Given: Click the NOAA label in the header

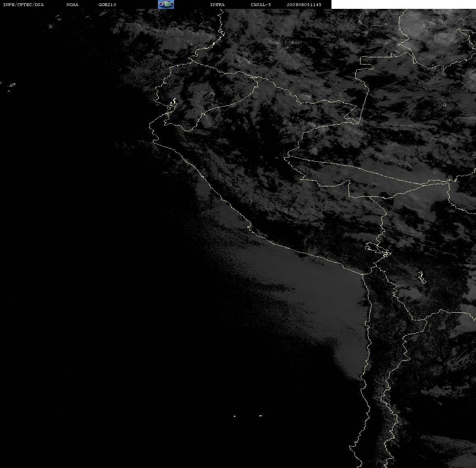Looking at the screenshot, I should (x=72, y=4).
